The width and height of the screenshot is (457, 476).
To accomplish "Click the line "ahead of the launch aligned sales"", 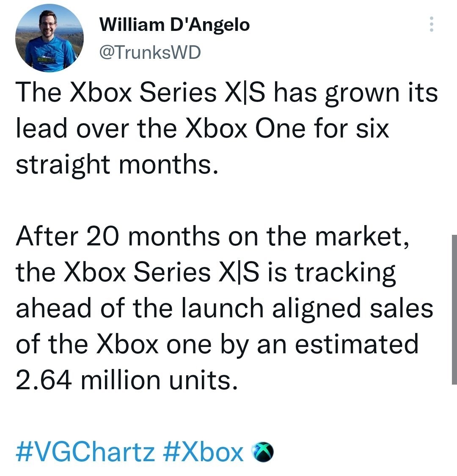I will pyautogui.click(x=224, y=308).
